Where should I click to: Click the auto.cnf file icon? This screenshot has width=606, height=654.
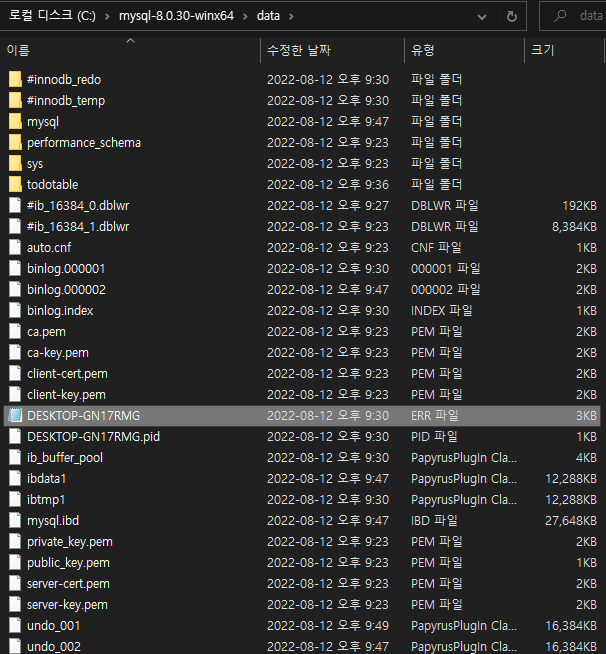point(15,247)
